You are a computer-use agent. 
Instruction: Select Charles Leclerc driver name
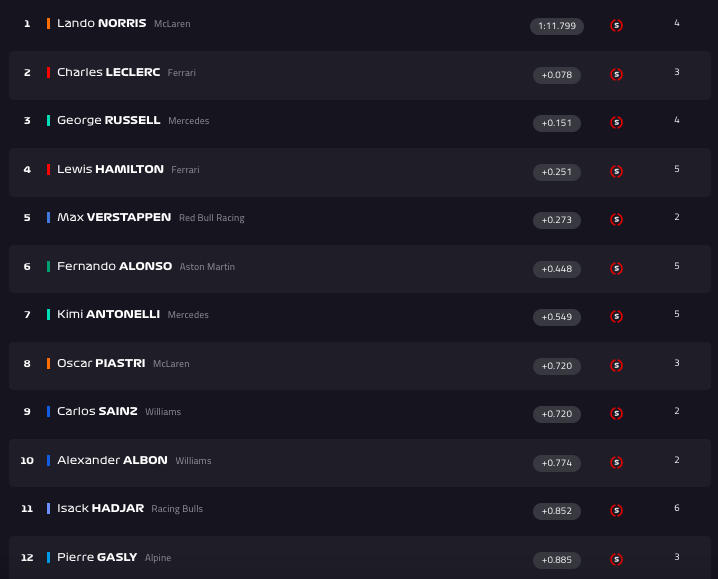(x=108, y=72)
